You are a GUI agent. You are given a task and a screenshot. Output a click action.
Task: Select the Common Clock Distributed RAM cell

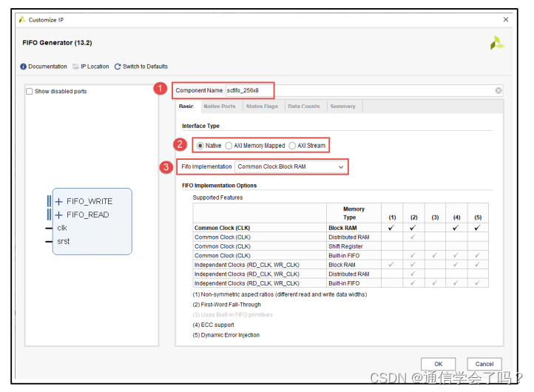tap(354, 237)
